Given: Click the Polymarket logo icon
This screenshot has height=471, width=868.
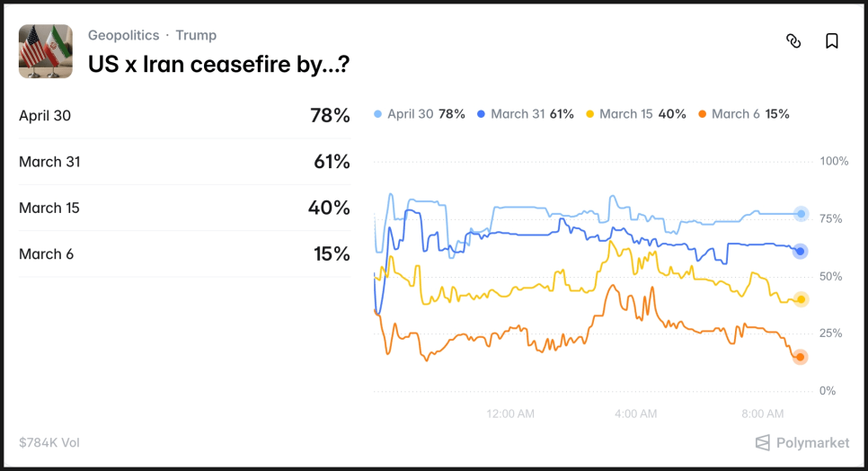Looking at the screenshot, I should click(x=763, y=442).
